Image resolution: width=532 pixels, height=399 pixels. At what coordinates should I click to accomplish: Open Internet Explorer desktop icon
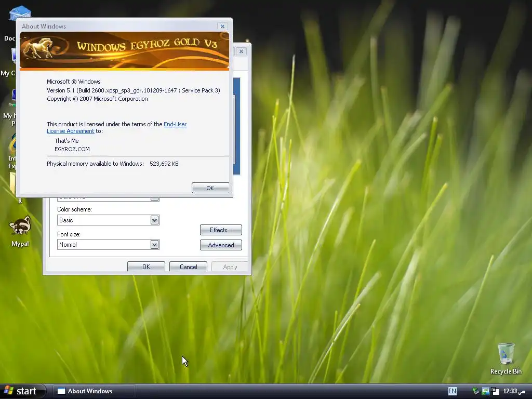click(12, 152)
